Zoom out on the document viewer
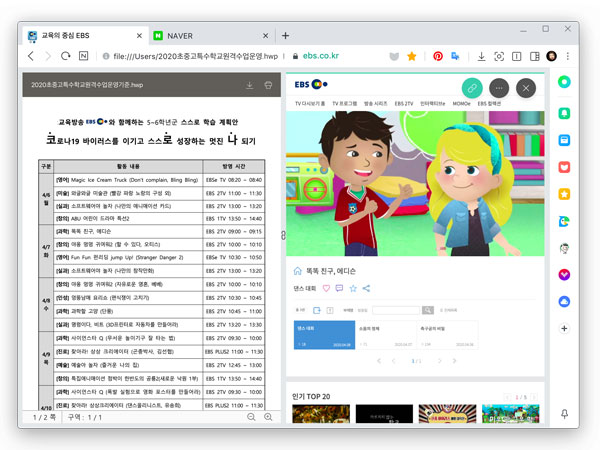The width and height of the screenshot is (600, 450). point(252,416)
